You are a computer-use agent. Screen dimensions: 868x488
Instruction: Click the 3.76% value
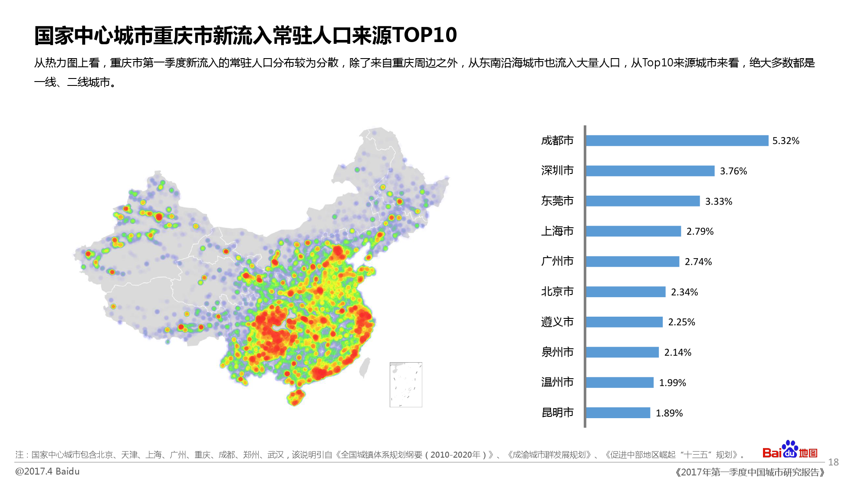(733, 171)
